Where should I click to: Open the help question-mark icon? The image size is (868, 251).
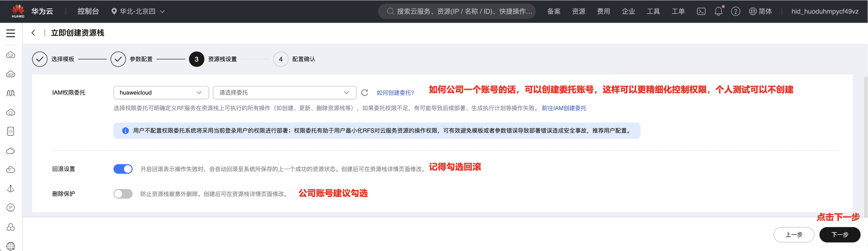coord(735,12)
